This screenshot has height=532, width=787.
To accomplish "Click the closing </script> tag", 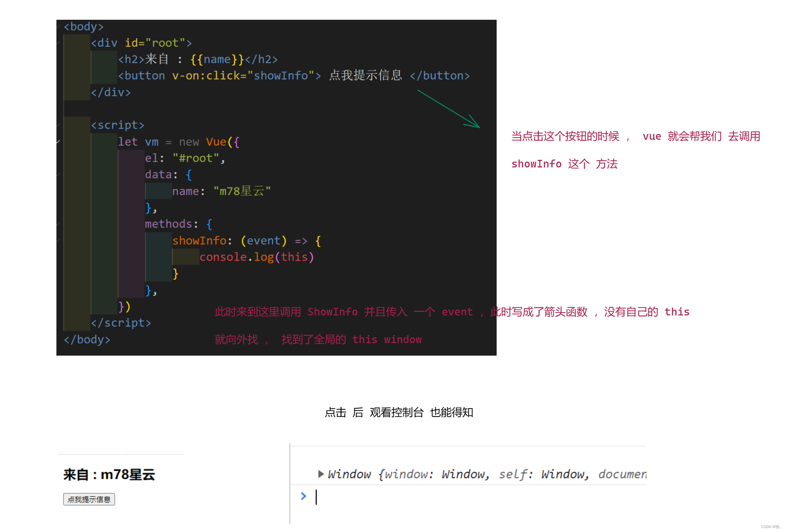I will [121, 323].
